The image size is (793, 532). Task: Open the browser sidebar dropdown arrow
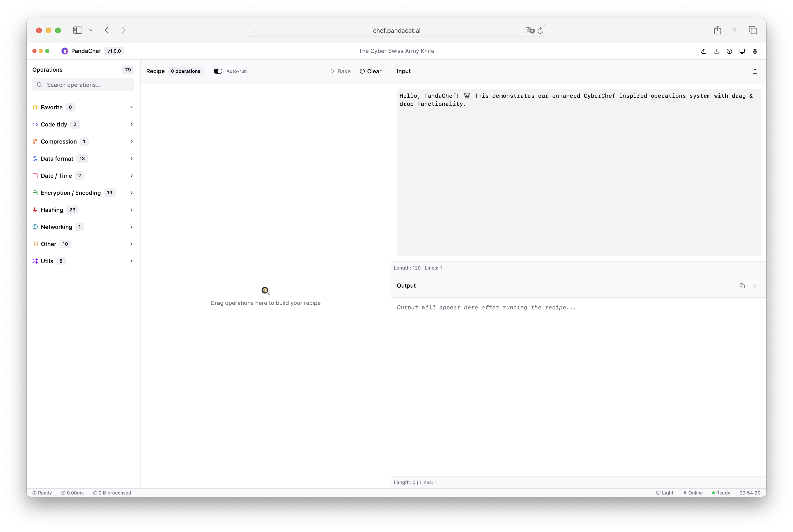(91, 30)
